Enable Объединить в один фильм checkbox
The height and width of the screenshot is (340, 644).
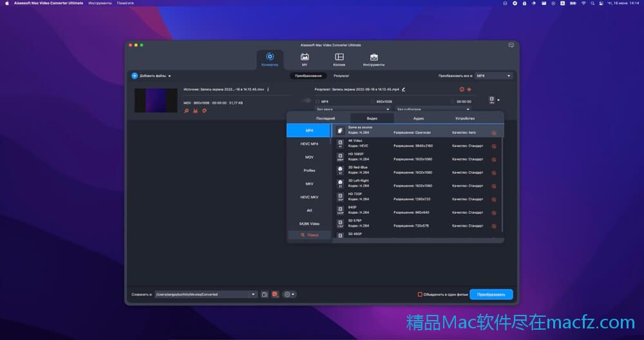pyautogui.click(x=420, y=294)
